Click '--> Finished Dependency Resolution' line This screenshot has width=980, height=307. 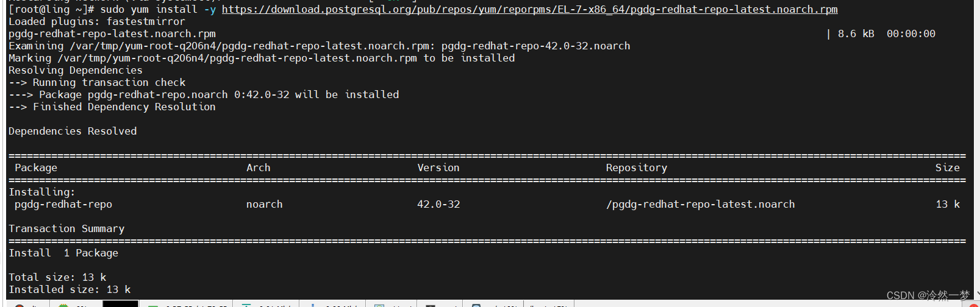pyautogui.click(x=112, y=107)
